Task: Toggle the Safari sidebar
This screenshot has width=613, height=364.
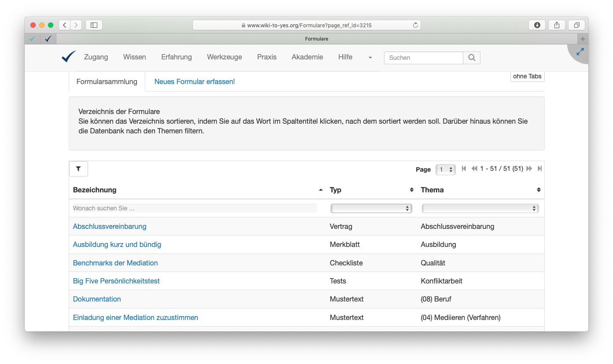Action: tap(94, 25)
